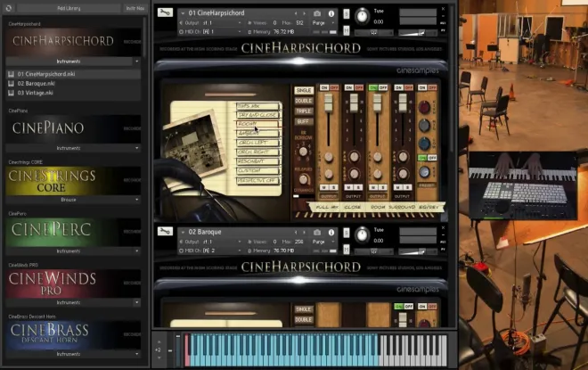
Task: Click the Full Mix channel volume fader
Action: tap(329, 103)
